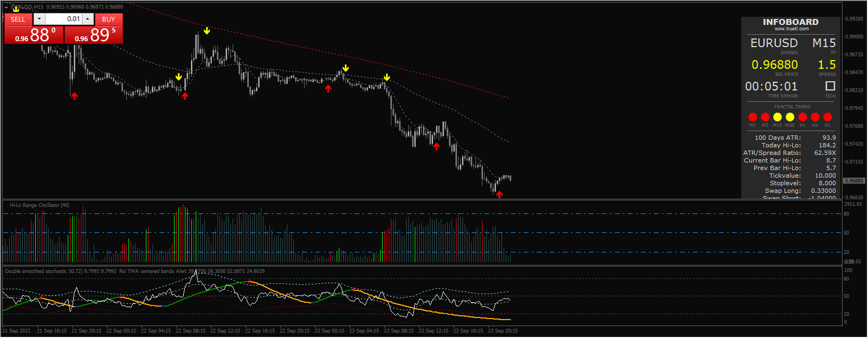Click the BUY button in one-click panel

(108, 19)
